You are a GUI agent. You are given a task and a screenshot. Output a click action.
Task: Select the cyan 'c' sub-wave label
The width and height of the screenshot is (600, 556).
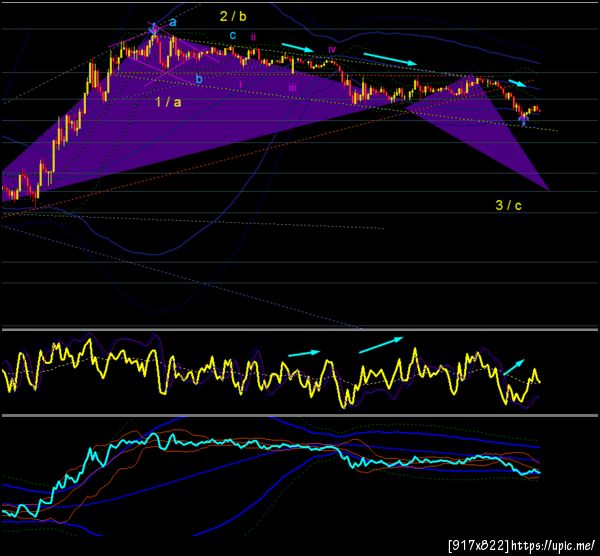pyautogui.click(x=233, y=36)
